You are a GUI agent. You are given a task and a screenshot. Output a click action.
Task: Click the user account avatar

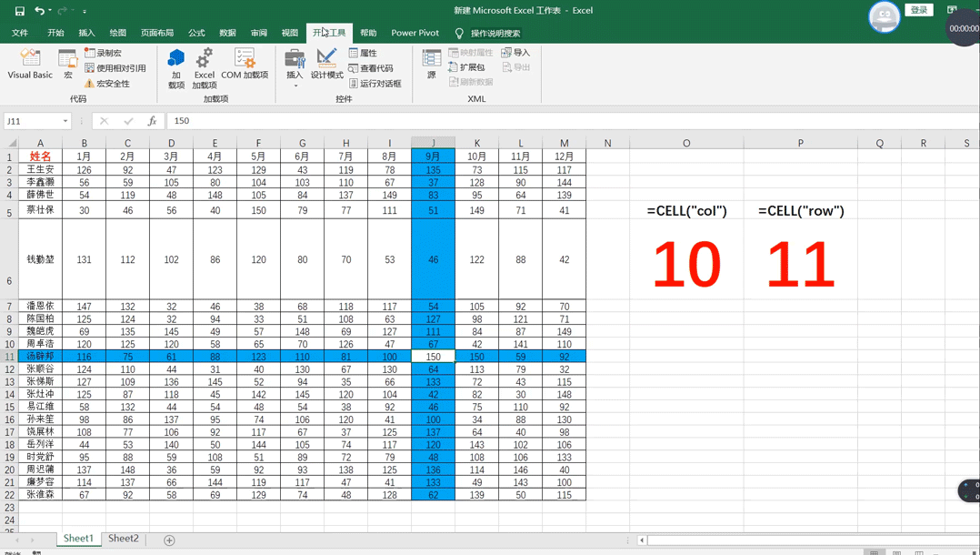[x=885, y=17]
